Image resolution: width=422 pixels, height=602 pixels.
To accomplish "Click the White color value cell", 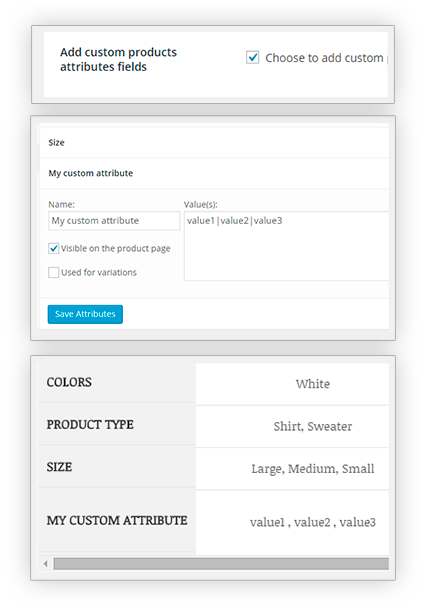I will [x=292, y=384].
